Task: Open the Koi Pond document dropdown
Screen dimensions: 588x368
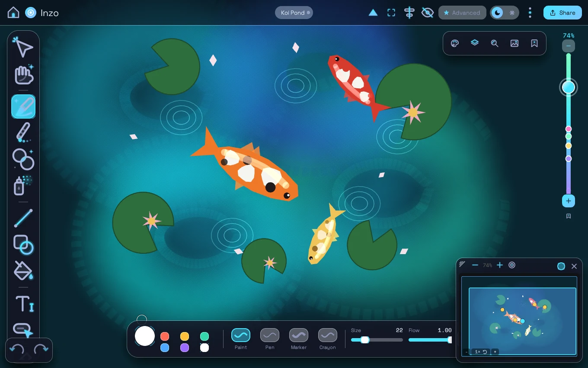Action: 294,13
